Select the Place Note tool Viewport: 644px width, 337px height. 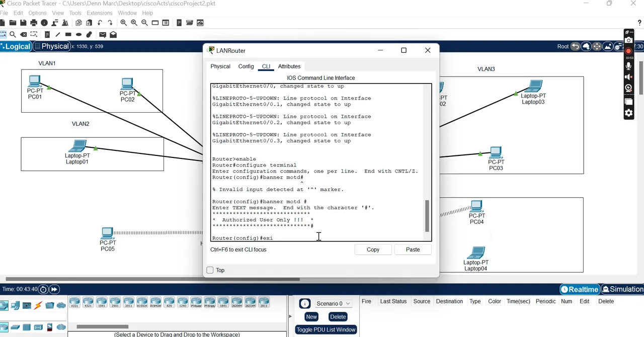tap(47, 35)
